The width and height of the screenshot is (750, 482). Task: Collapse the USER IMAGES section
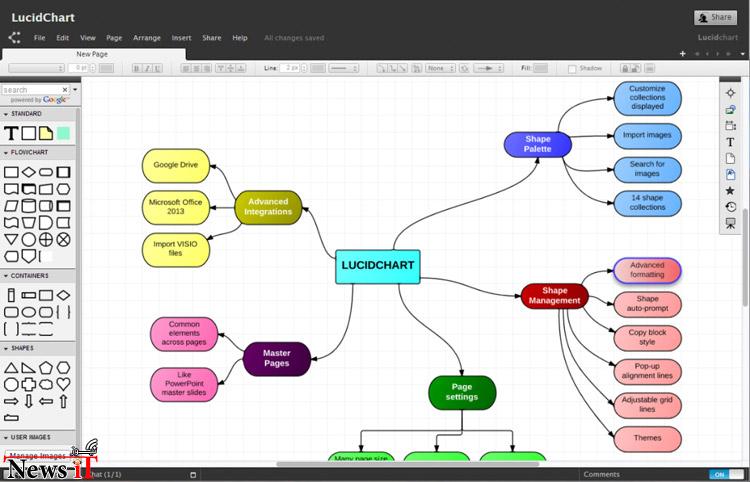tap(6, 437)
